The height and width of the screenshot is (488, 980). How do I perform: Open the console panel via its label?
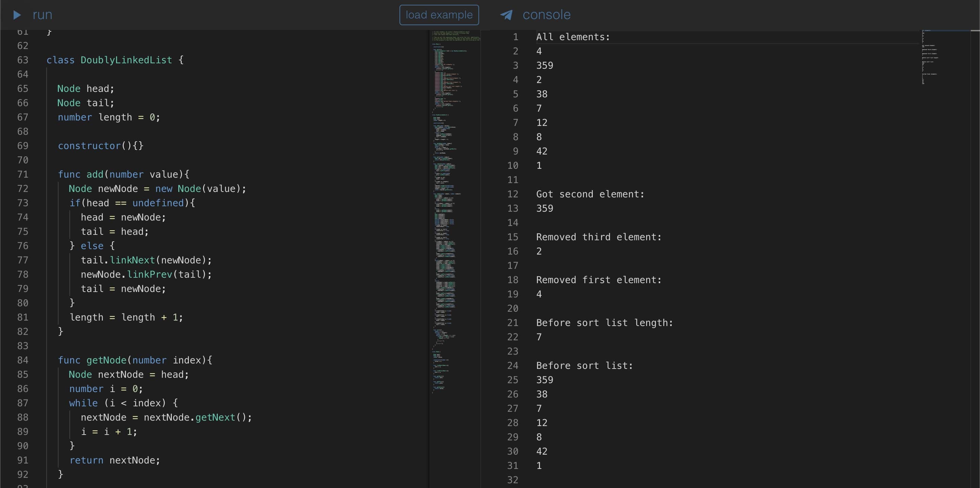[547, 14]
